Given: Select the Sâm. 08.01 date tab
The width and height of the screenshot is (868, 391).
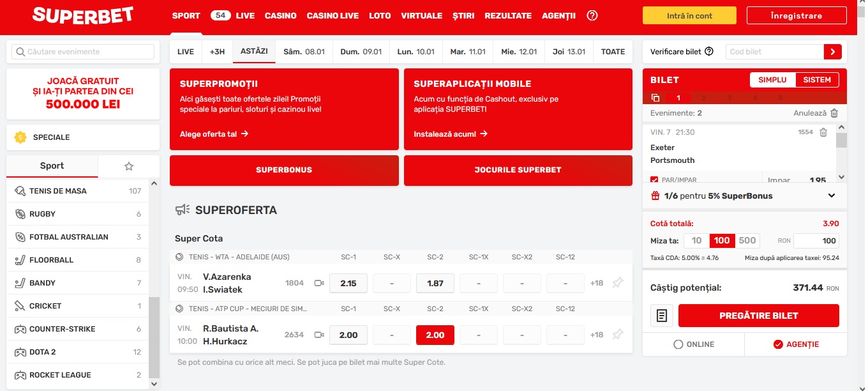Looking at the screenshot, I should click(304, 52).
